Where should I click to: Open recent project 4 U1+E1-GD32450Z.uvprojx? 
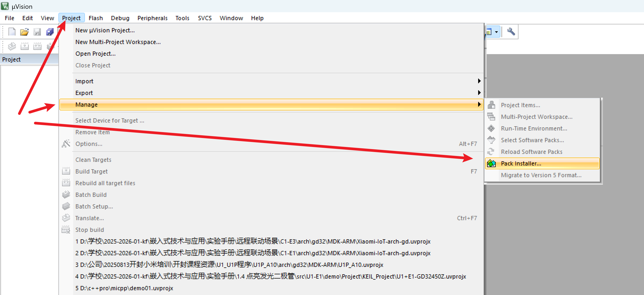tap(271, 276)
